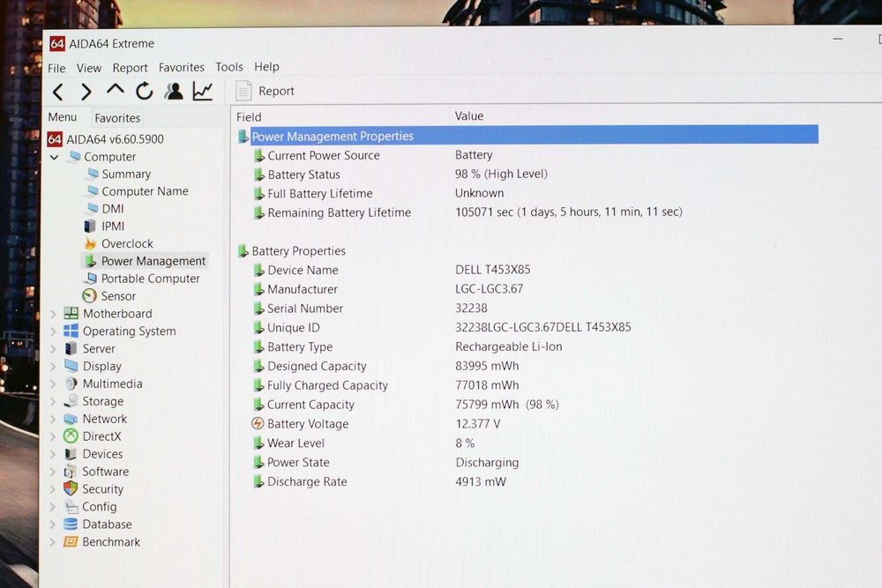Click the IPMI tree icon
882x588 pixels.
tap(89, 226)
